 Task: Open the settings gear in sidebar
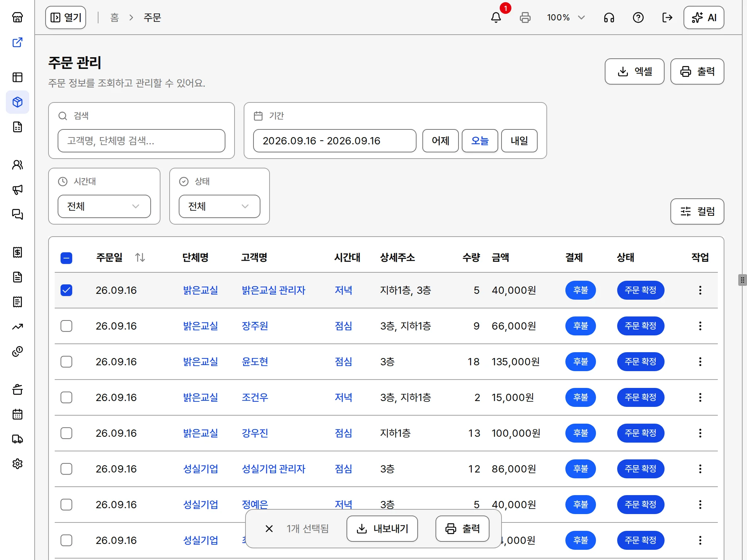click(x=18, y=464)
